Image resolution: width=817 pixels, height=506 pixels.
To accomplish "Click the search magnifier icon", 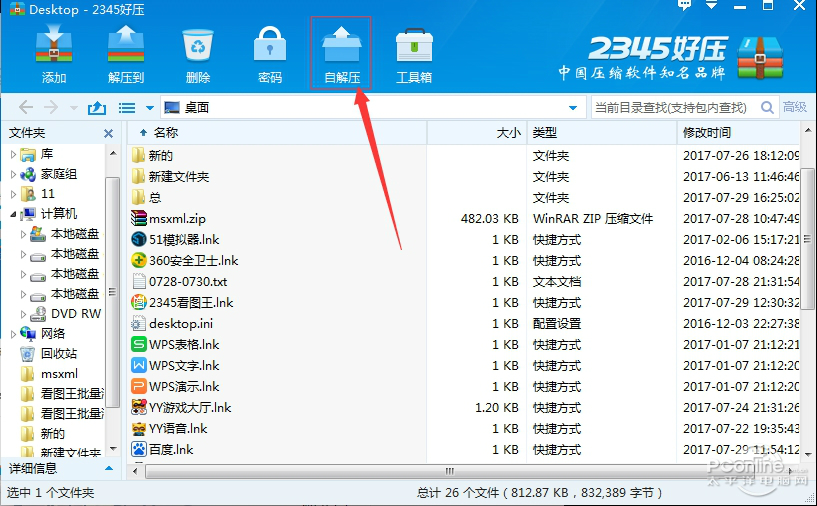I will tap(767, 107).
